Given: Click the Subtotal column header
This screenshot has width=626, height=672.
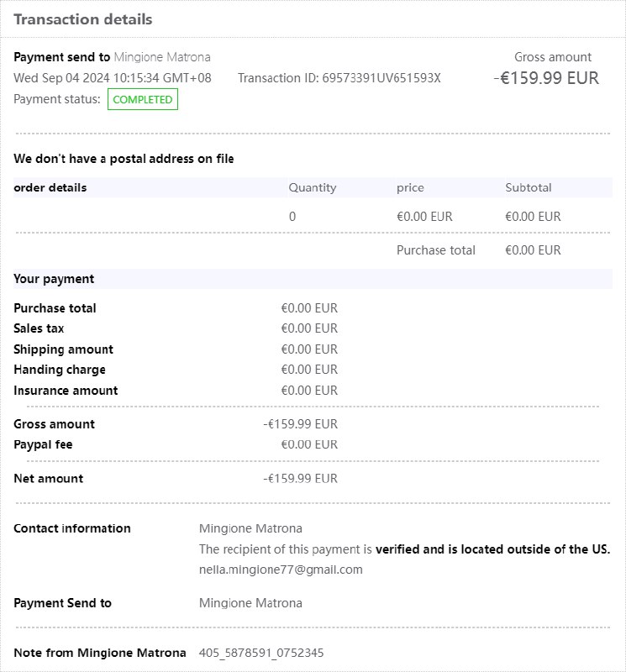Looking at the screenshot, I should tap(529, 187).
